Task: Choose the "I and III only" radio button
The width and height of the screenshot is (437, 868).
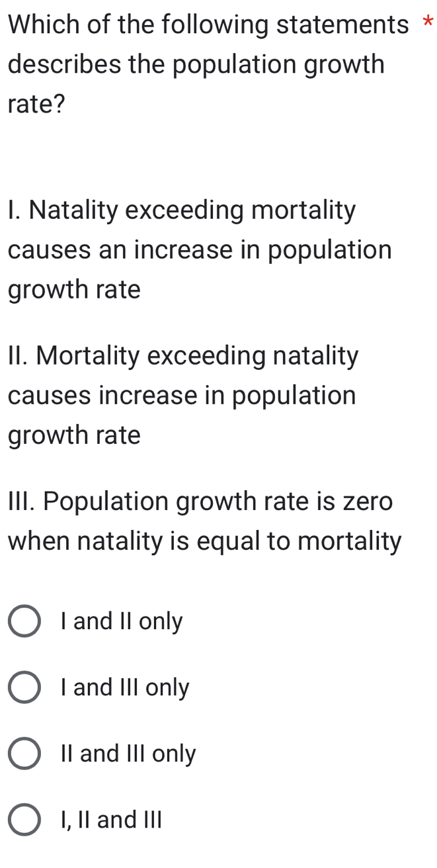Action: tap(24, 688)
